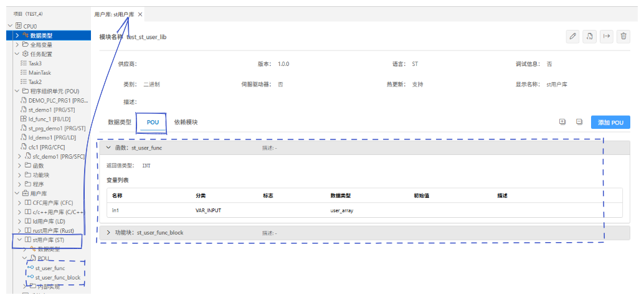Open cfc1 [PRG/CFC] tree item
The height and width of the screenshot is (300, 644).
coord(47,147)
